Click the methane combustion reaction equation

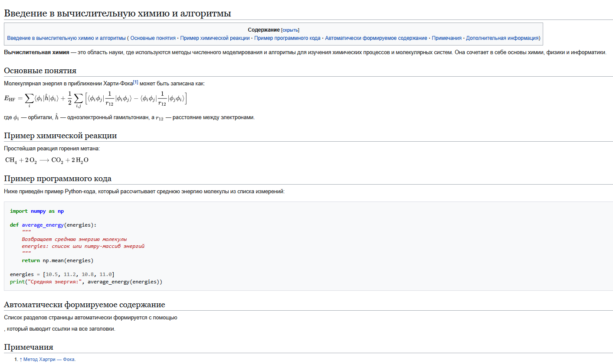(47, 160)
